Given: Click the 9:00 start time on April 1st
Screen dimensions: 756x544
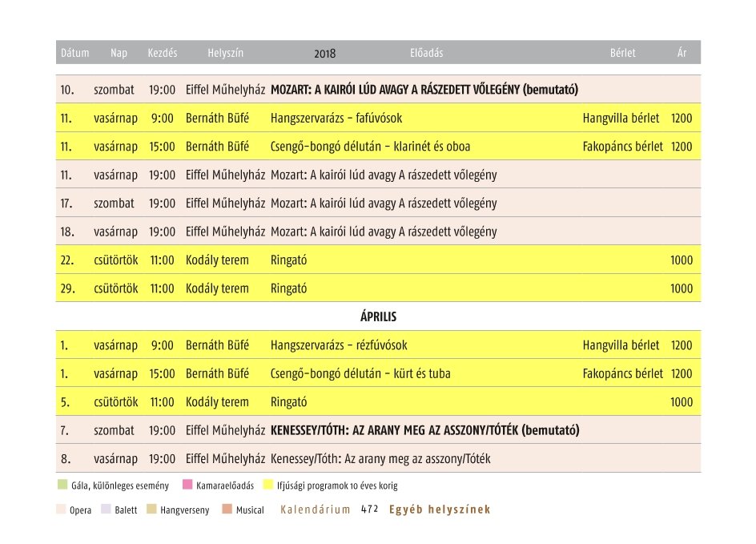Looking at the screenshot, I should pyautogui.click(x=163, y=345).
